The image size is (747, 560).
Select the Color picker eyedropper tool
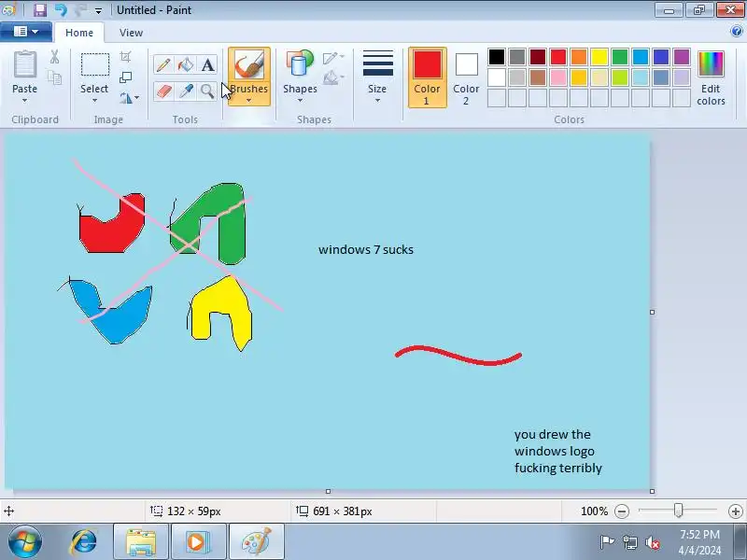[x=185, y=91]
